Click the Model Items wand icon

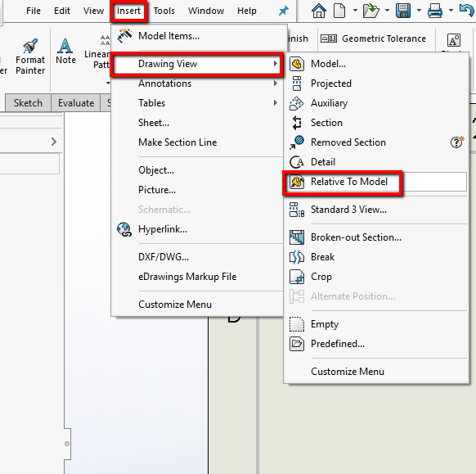coord(124,36)
